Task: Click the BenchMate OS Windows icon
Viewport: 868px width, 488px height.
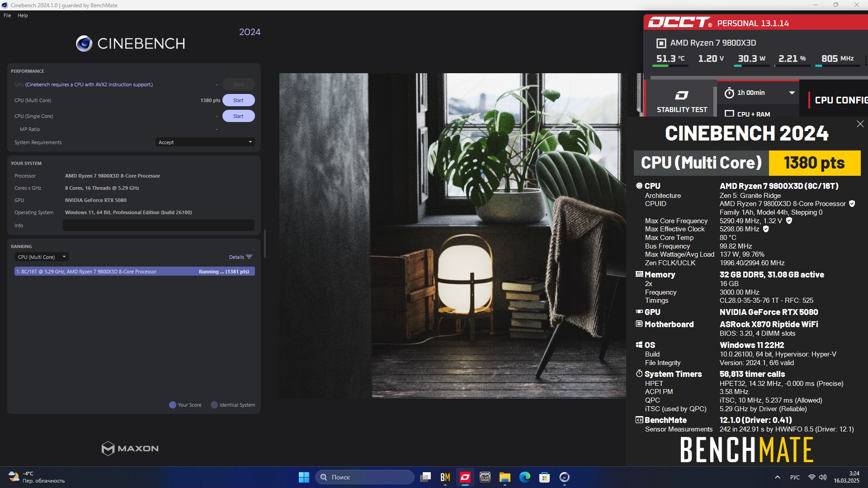Action: click(639, 345)
